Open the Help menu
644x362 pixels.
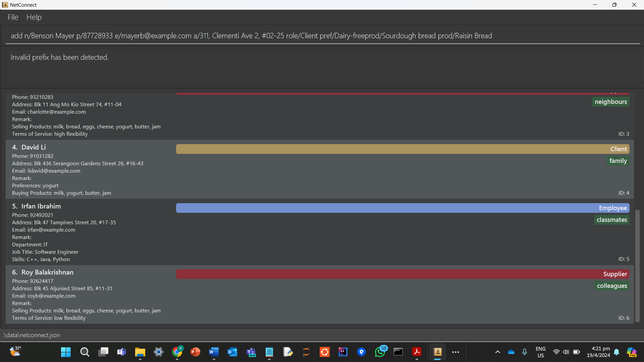(x=34, y=17)
